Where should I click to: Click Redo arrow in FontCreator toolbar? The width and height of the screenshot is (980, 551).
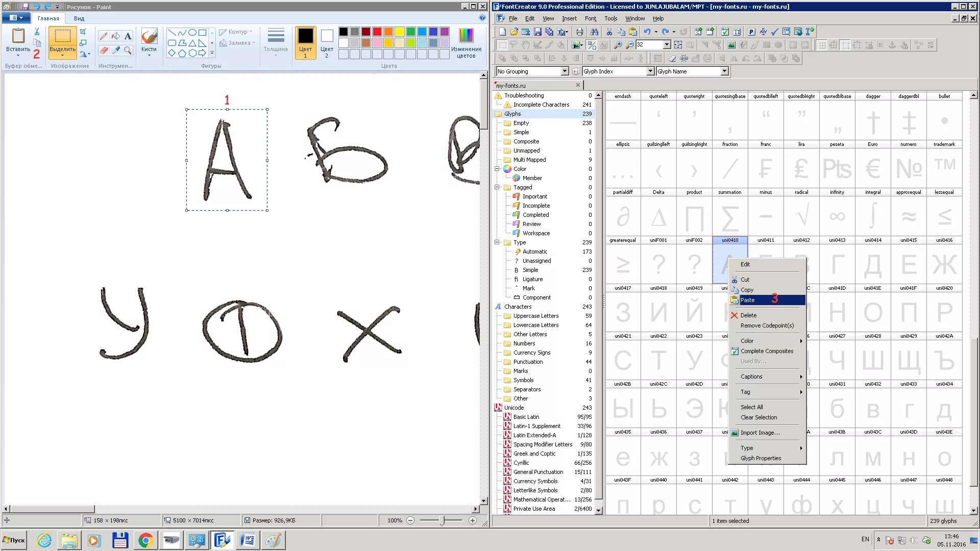tap(666, 32)
